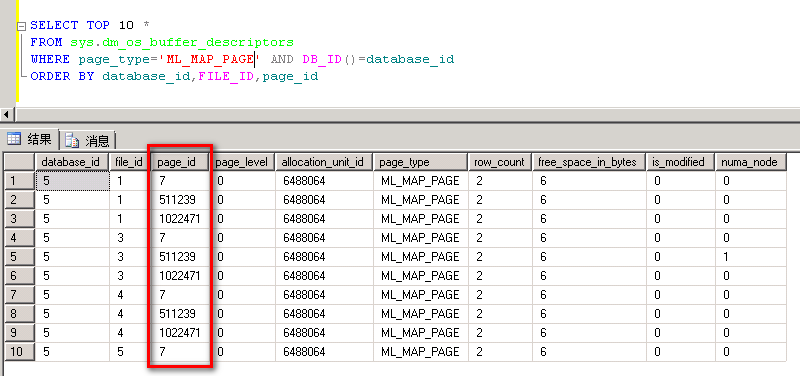
Task: Select row header 3 in results grid
Action: pyautogui.click(x=19, y=219)
